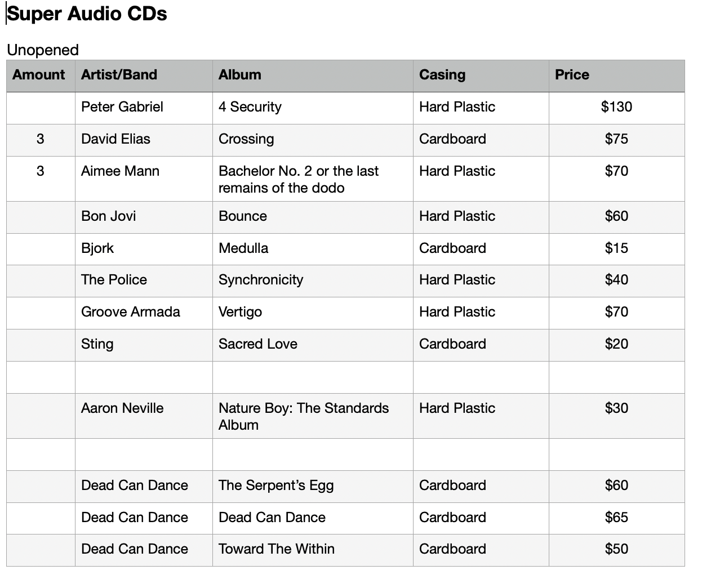Select the Nature Boy album cell
This screenshot has height=588, width=702.
pos(313,416)
